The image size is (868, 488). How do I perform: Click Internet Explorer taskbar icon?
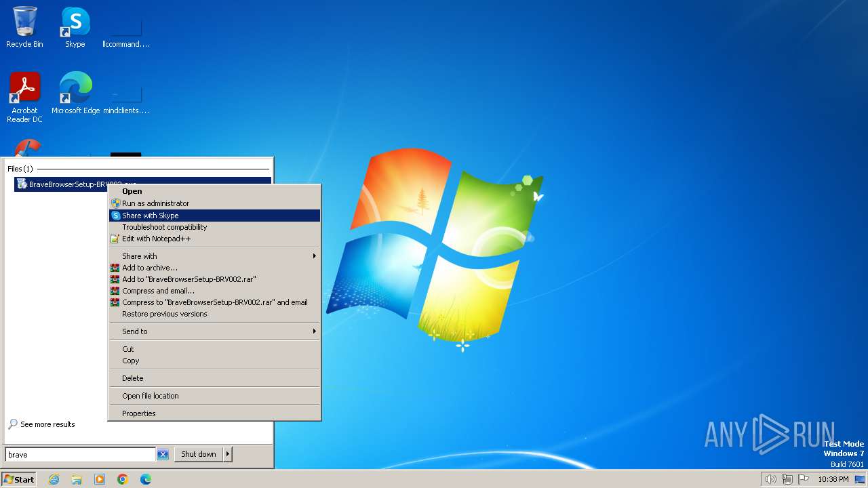coord(54,479)
